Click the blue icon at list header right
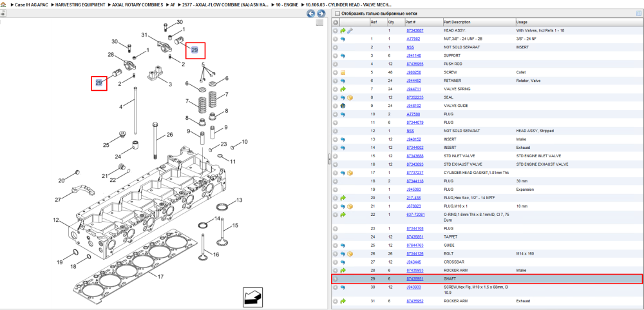The width and height of the screenshot is (644, 310). 639,14
